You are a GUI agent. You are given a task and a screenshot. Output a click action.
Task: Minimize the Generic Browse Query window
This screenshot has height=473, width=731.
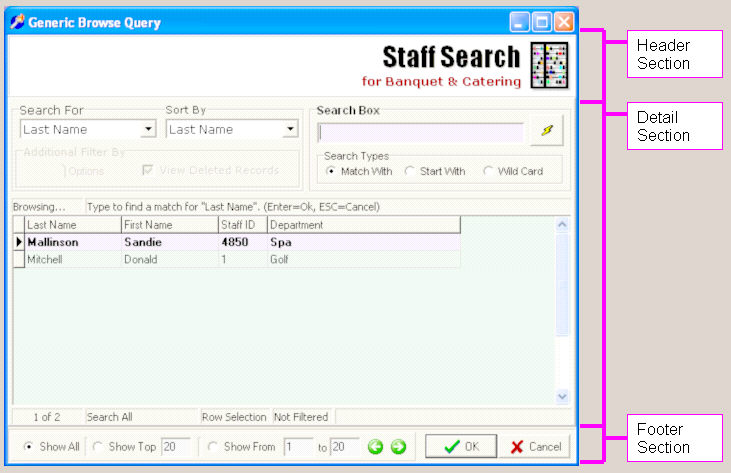click(520, 22)
